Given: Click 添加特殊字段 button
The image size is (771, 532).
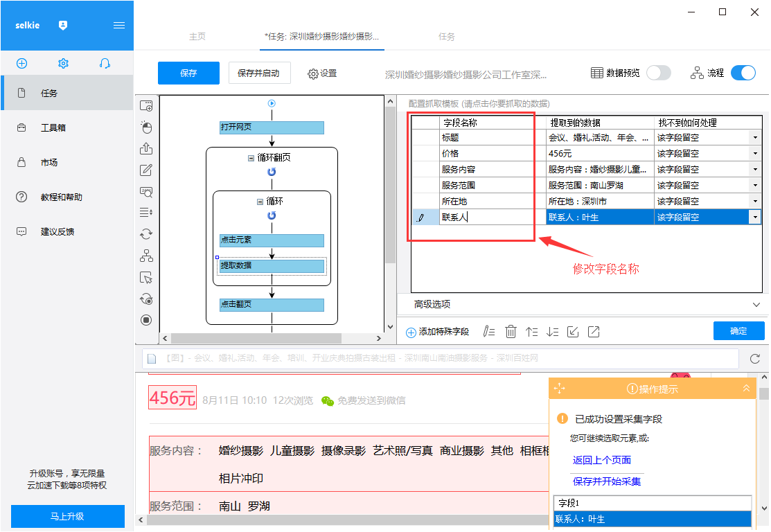Looking at the screenshot, I should point(438,332).
